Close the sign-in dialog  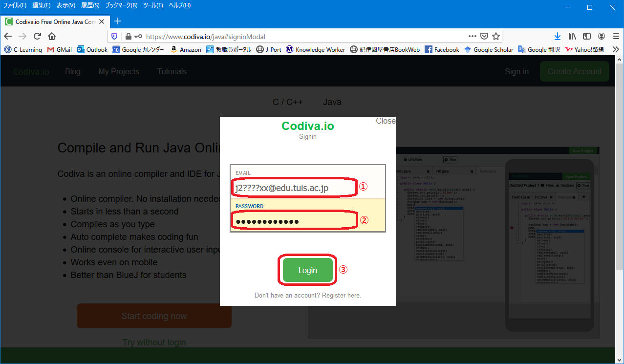(385, 121)
